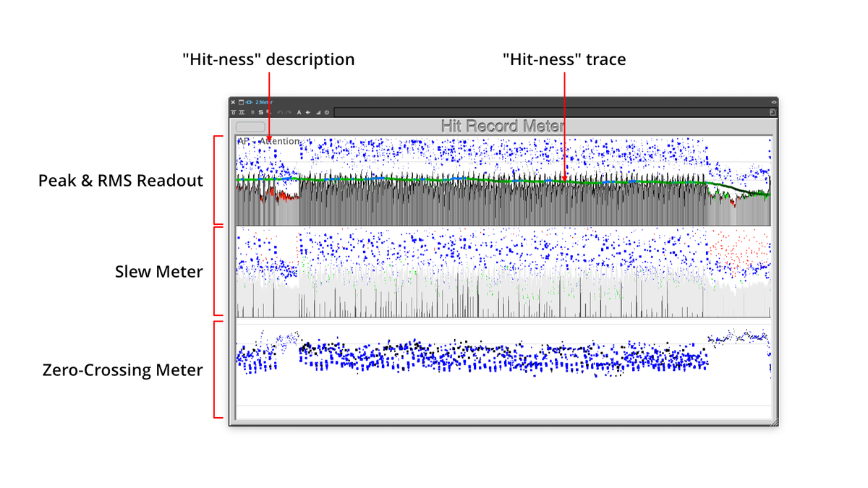Click the undo arrow in the FX toolbar
868x488 pixels.
(x=280, y=112)
